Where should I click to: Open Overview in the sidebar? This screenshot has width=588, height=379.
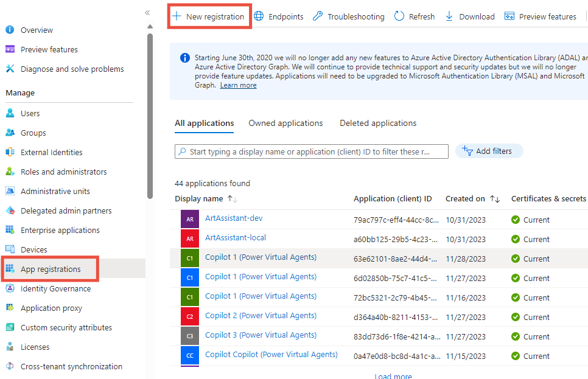[37, 30]
